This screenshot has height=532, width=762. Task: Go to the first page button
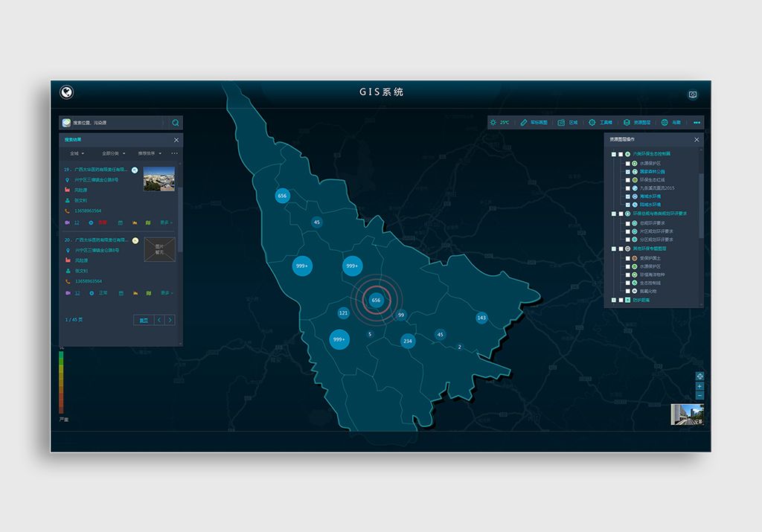coord(144,320)
